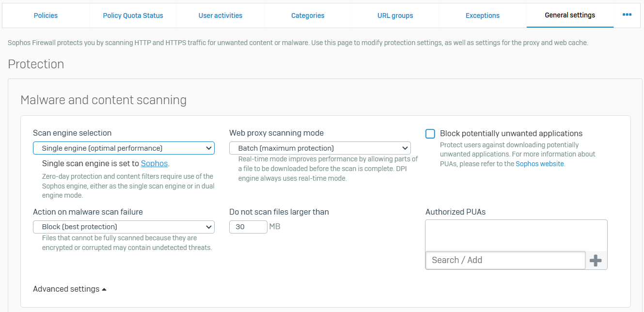This screenshot has height=312, width=644.
Task: Click the up-arrow icon beside Advanced settings
Action: [104, 289]
